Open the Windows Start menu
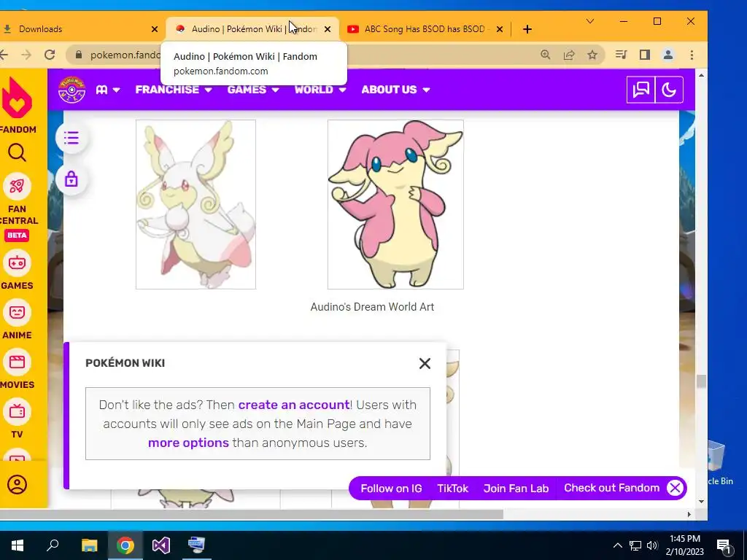747x560 pixels. [18, 545]
